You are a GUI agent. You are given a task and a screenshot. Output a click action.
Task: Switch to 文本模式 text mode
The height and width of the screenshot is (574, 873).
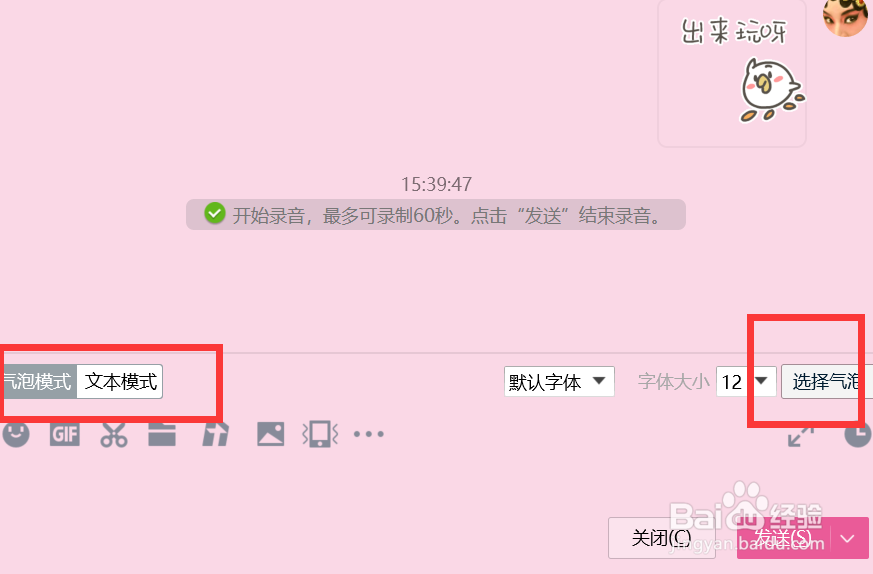click(x=120, y=381)
